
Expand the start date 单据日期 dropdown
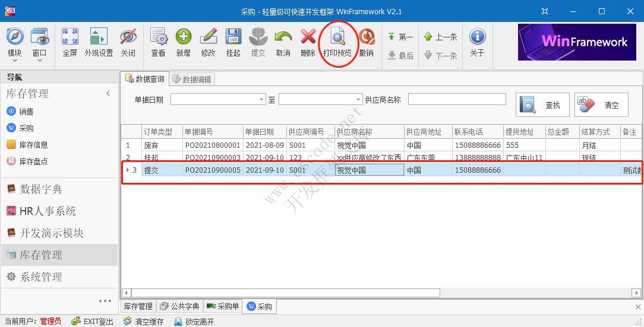point(261,100)
